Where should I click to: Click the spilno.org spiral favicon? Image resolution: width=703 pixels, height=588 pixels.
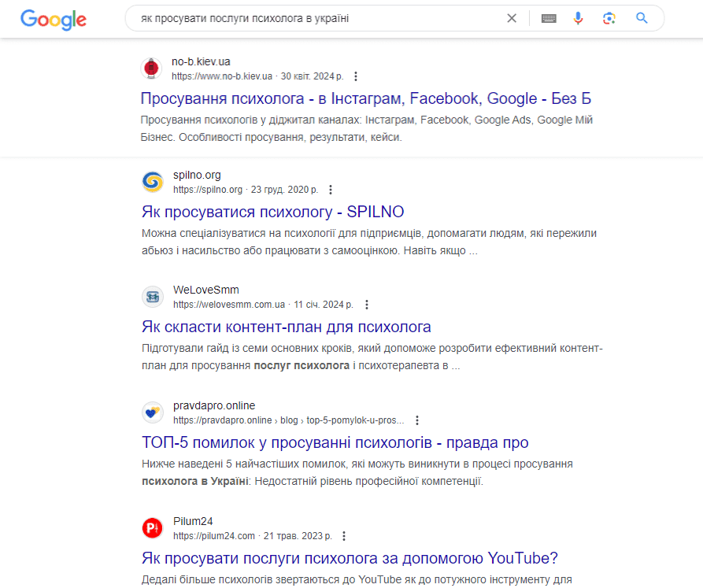tap(153, 182)
